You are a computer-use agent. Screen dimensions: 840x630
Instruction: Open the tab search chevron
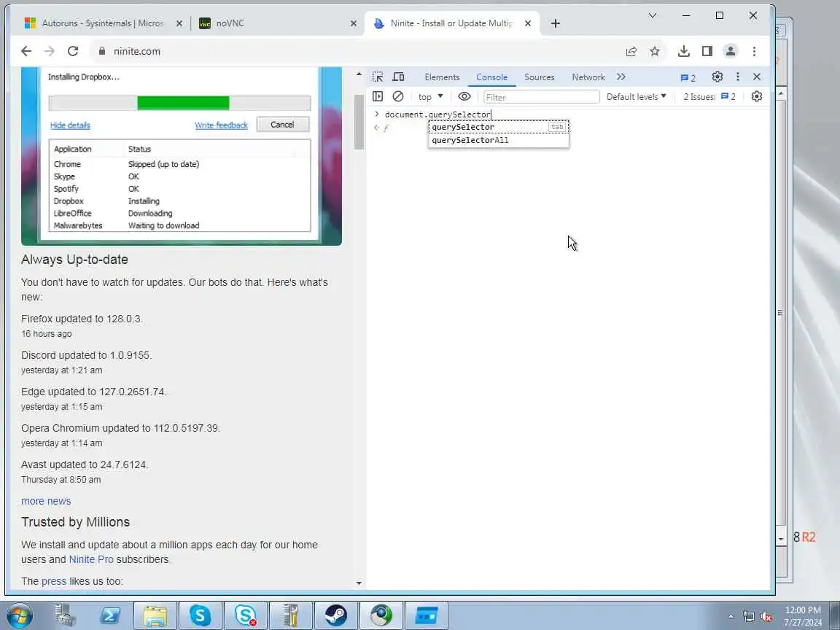pyautogui.click(x=653, y=15)
